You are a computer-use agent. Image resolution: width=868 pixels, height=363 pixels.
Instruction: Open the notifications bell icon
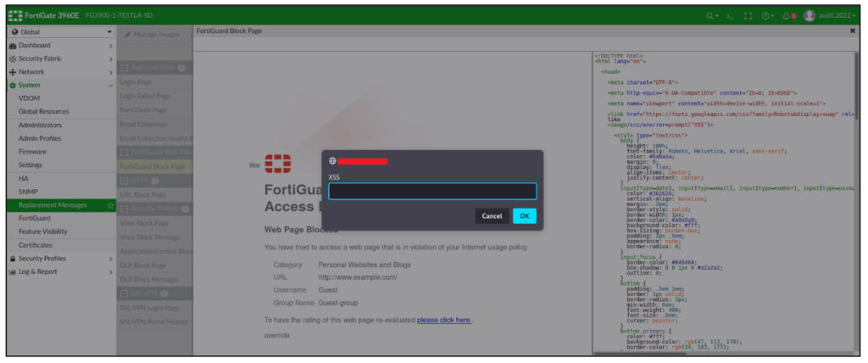(788, 16)
